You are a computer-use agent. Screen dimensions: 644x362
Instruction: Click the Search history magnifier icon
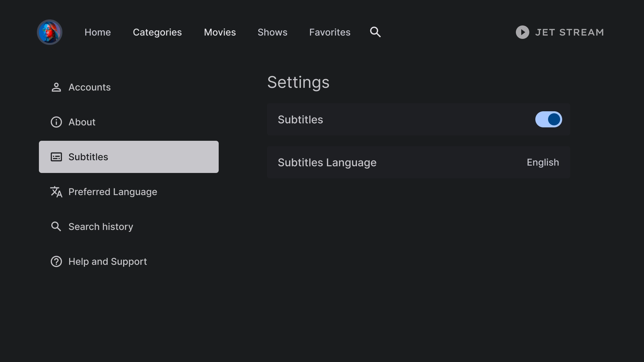pyautogui.click(x=56, y=226)
